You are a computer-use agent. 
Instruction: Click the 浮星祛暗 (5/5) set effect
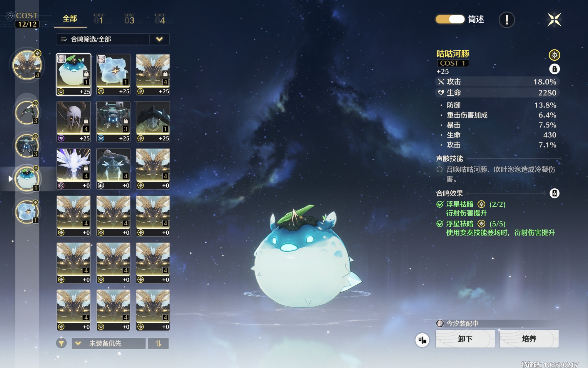(x=496, y=228)
